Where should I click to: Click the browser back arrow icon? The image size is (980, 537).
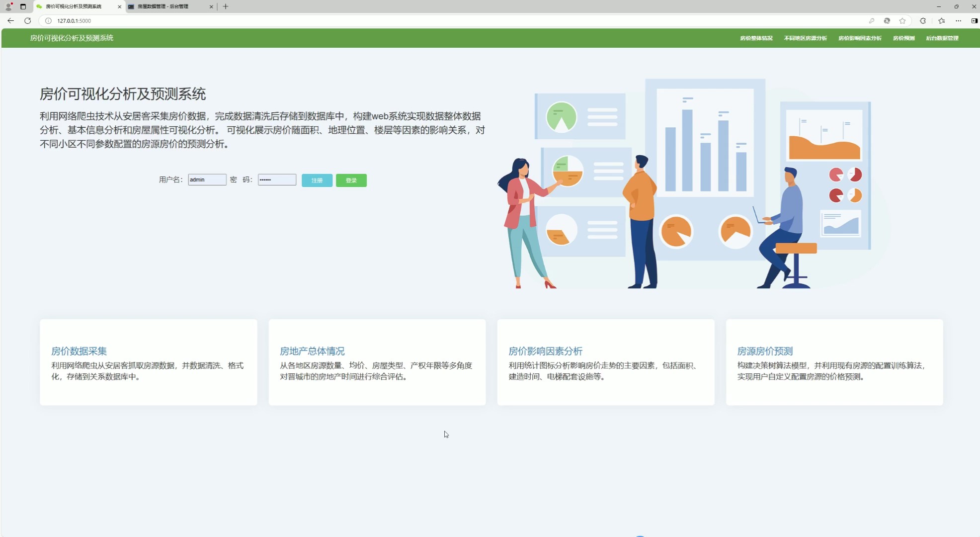(10, 21)
